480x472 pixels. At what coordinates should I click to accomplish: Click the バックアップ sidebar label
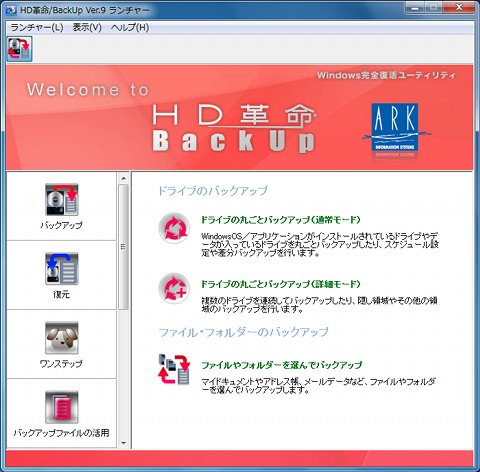click(61, 225)
